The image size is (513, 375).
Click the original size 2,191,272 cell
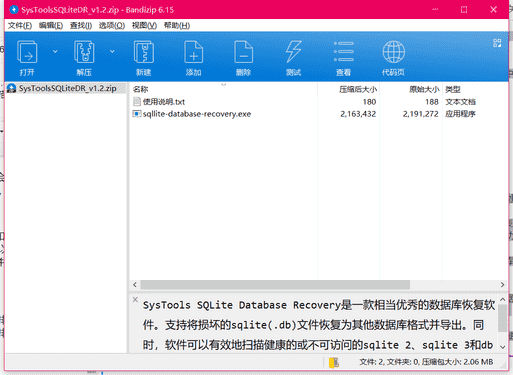coord(420,114)
